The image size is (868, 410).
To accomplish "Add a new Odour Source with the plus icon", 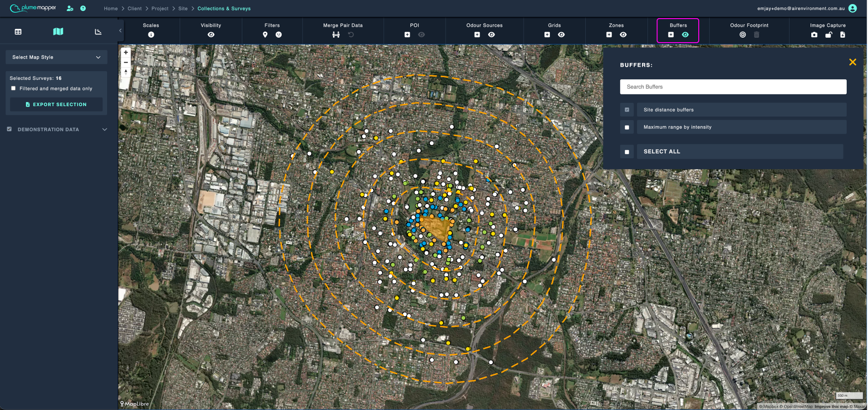I will 477,34.
